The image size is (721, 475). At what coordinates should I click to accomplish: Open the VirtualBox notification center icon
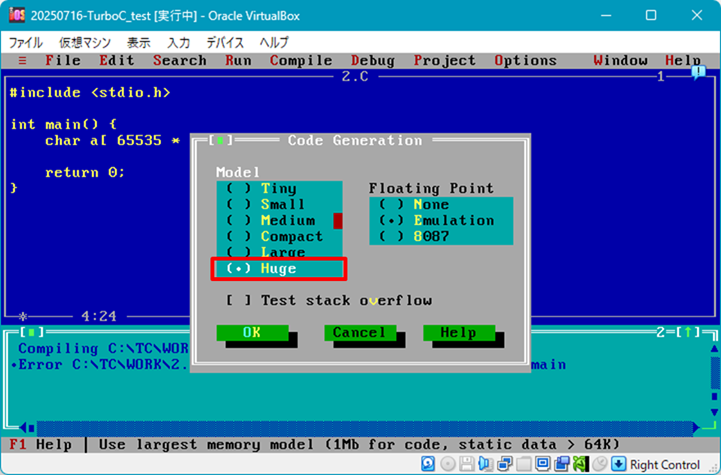click(x=698, y=72)
